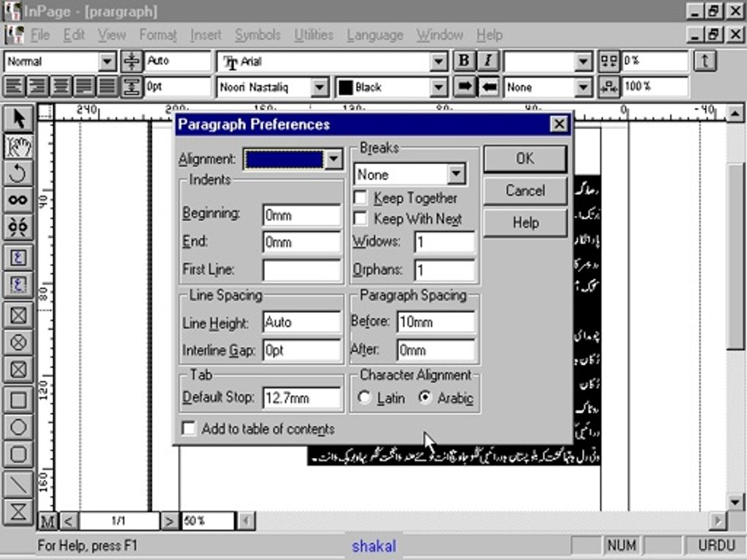The height and width of the screenshot is (560, 747).
Task: Open the Alignment dropdown in dialog
Action: point(334,159)
